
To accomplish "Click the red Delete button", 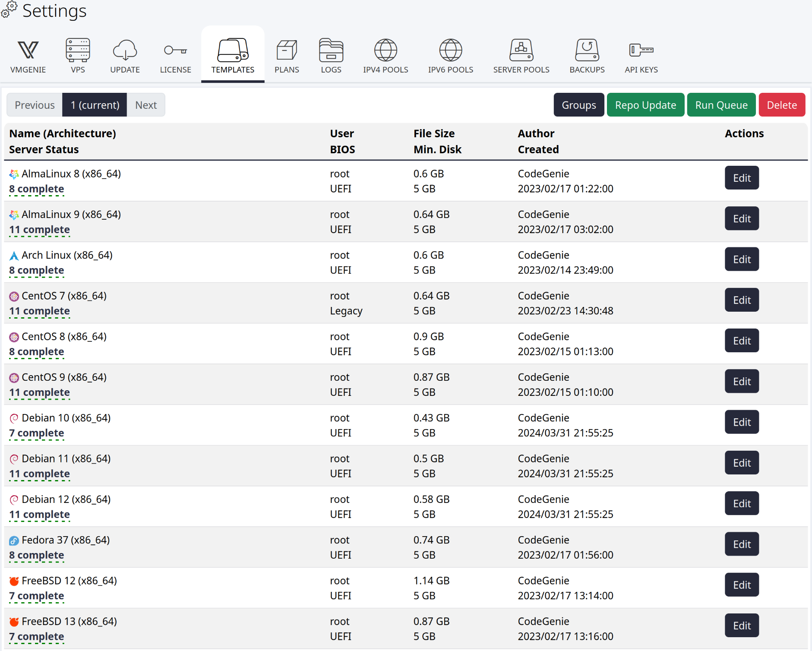I will coord(782,105).
